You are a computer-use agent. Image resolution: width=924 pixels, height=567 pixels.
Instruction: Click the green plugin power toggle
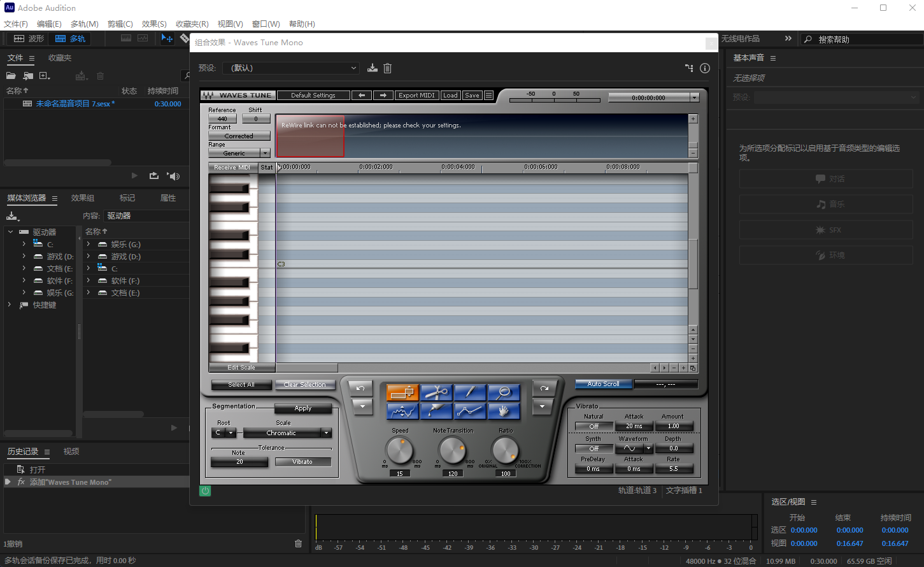[205, 491]
